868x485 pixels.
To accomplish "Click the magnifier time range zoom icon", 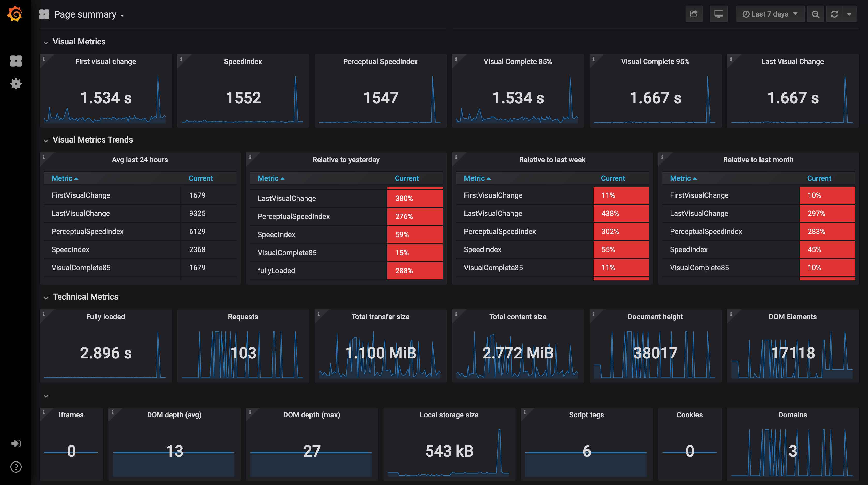I will click(816, 14).
